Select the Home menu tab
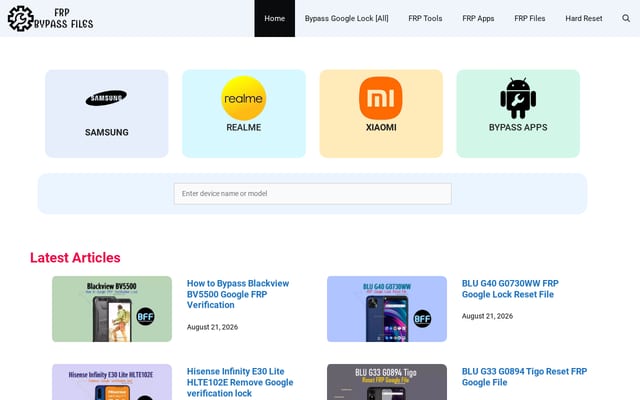640x400 pixels. (274, 18)
